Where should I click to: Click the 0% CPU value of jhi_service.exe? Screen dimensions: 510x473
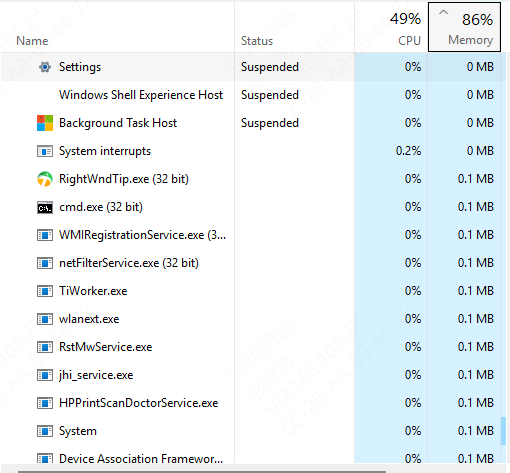click(x=413, y=375)
